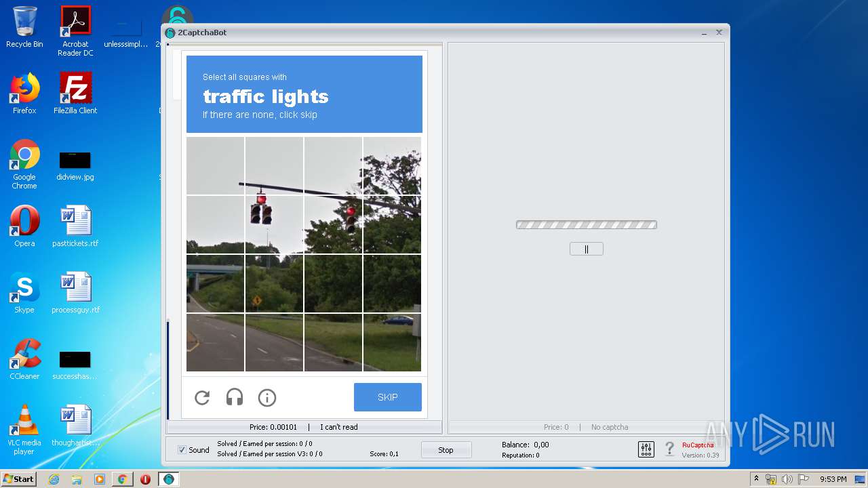This screenshot has height=488, width=868.
Task: Click the blue SKIP button
Action: pos(388,397)
